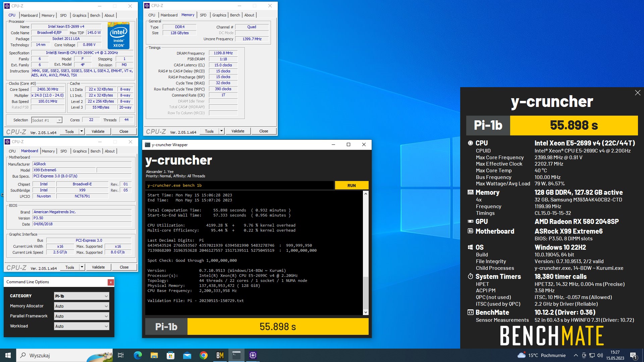Switch to CPU tab in CPU-Z Mainboard window

[x=12, y=151]
